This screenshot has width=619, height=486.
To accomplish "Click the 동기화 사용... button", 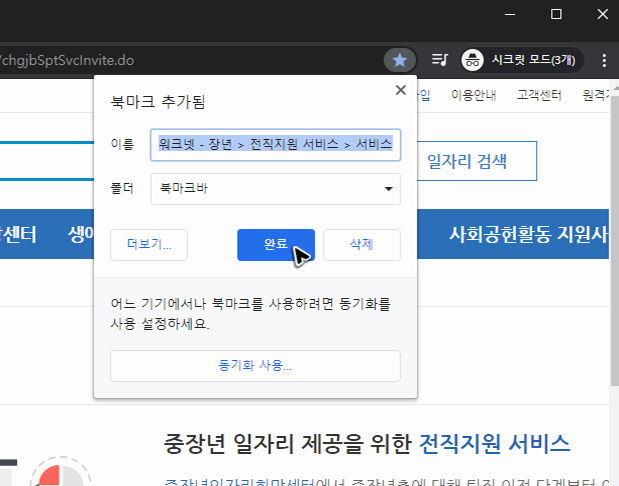I will tap(255, 366).
